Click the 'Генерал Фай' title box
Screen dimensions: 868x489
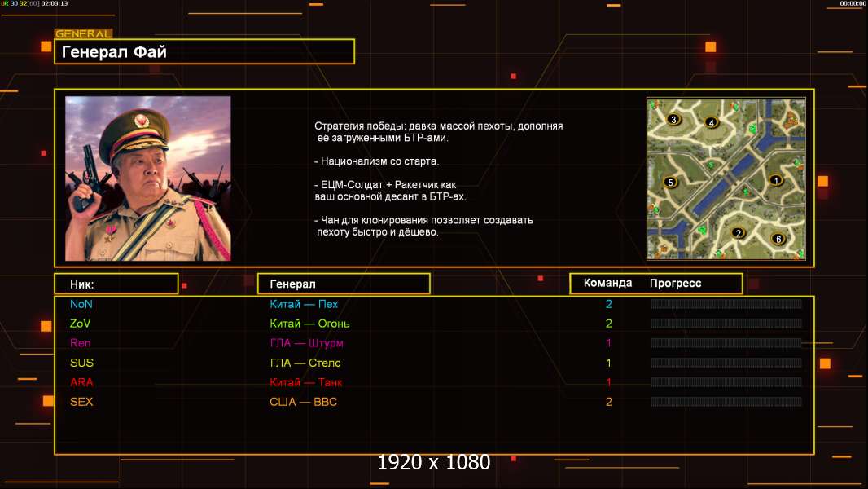point(204,51)
